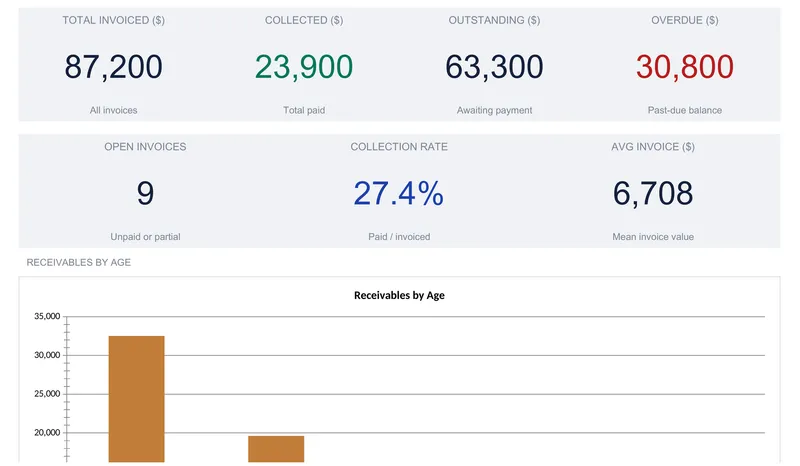Click the OUTSTANDING ($) heading
Image resolution: width=800 pixels, height=466 pixels.
(494, 20)
